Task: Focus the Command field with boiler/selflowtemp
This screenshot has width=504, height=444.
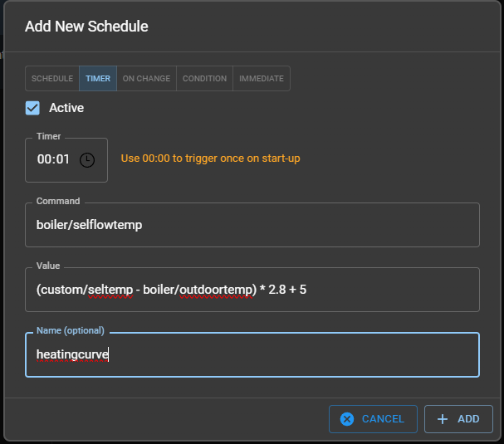Action: (252, 225)
